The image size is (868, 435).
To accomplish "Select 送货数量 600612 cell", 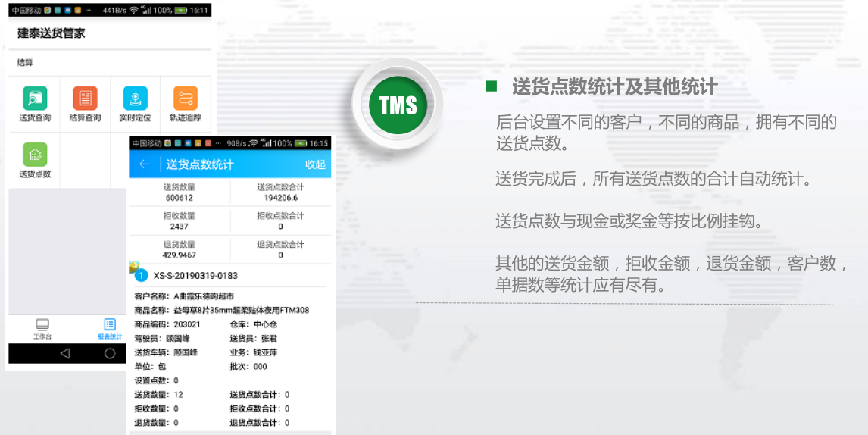I will coord(180,192).
